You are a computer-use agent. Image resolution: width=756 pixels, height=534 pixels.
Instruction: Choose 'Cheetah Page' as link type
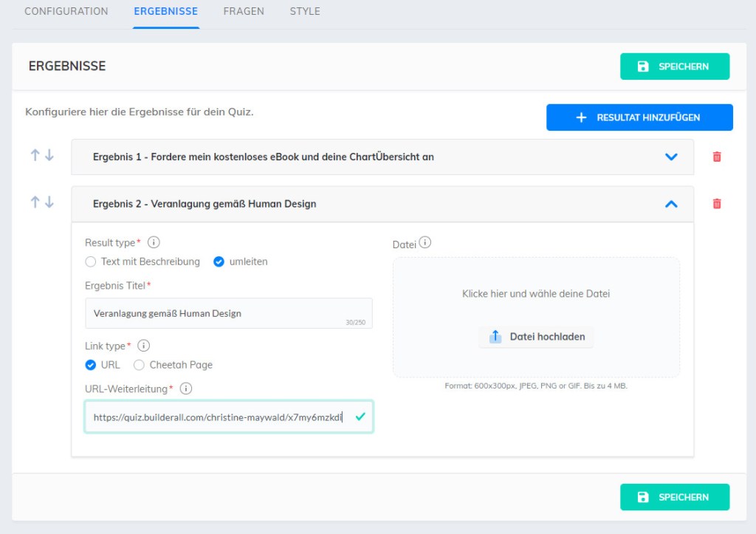pos(139,365)
